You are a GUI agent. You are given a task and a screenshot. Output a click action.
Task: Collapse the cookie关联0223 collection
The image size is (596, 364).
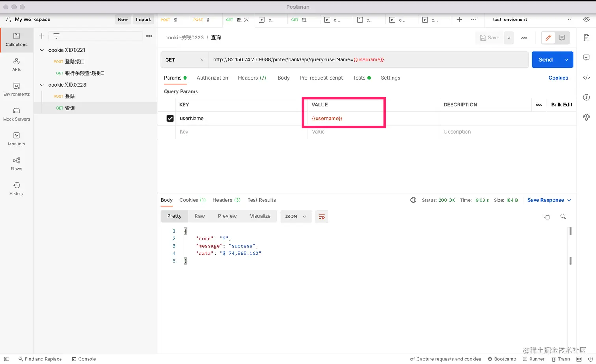click(42, 85)
